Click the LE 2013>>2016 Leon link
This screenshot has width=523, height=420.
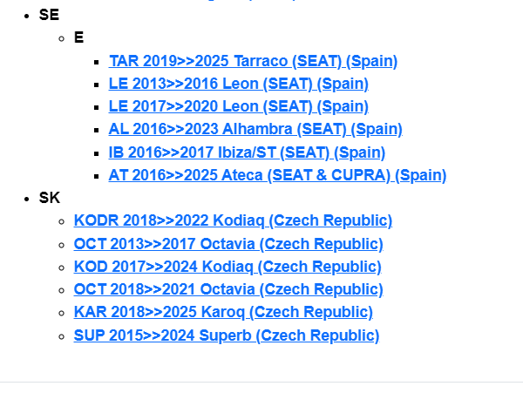(238, 84)
